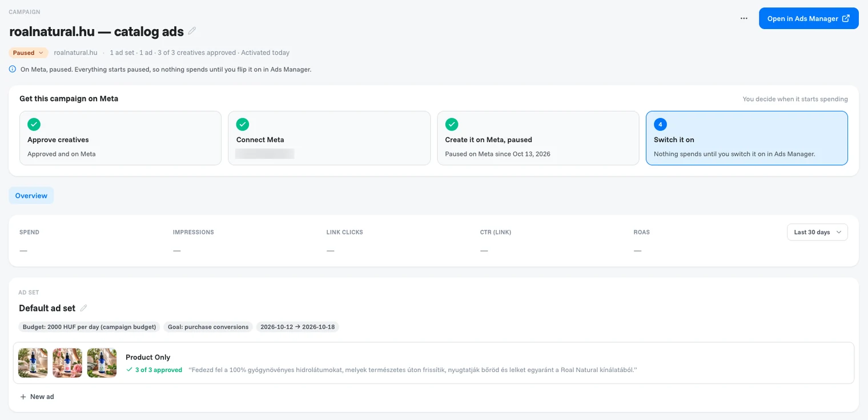Click the LINK CLICKS metric label
Image resolution: width=868 pixels, height=420 pixels.
tap(345, 232)
